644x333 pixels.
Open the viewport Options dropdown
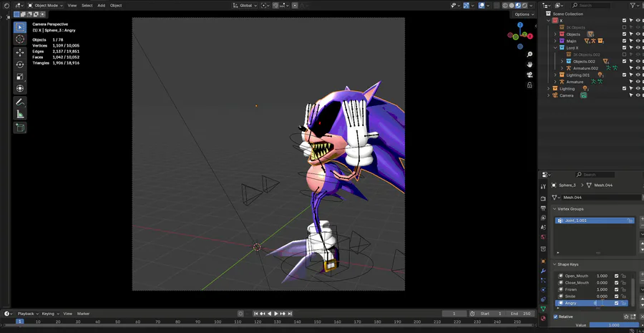coord(525,14)
